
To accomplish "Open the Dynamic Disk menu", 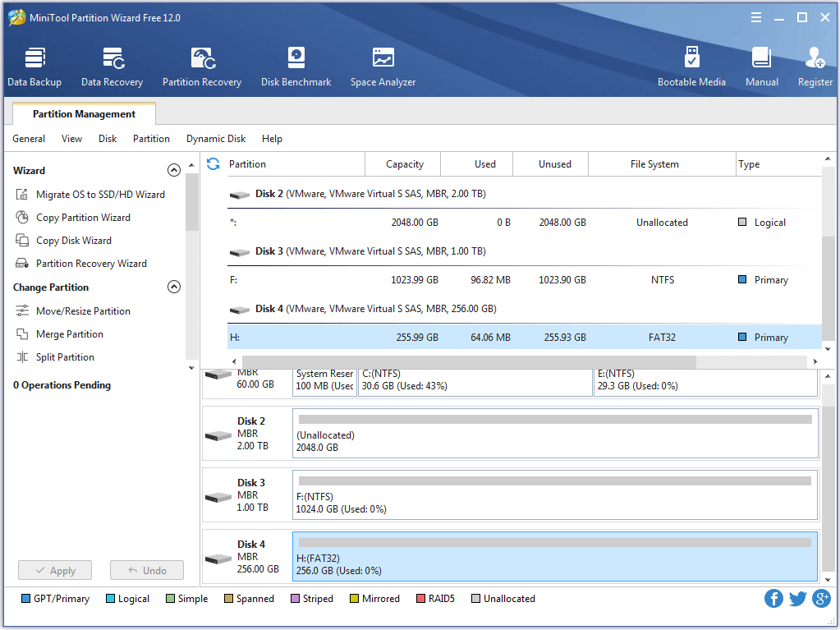I will (x=216, y=139).
